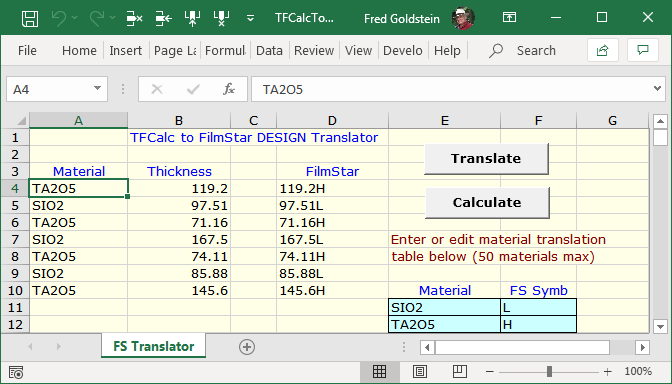
Task: Open Insert Function fx dialog
Action: point(229,89)
